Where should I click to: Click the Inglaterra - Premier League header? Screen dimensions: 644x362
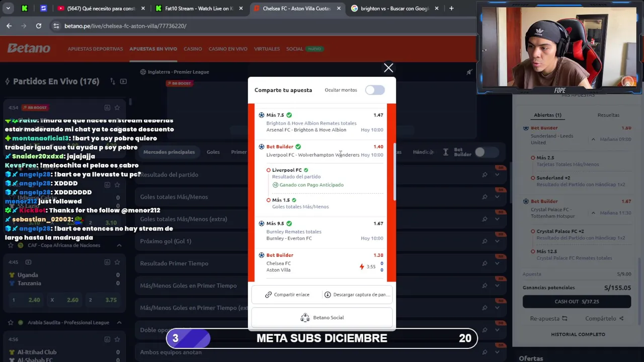point(175,72)
